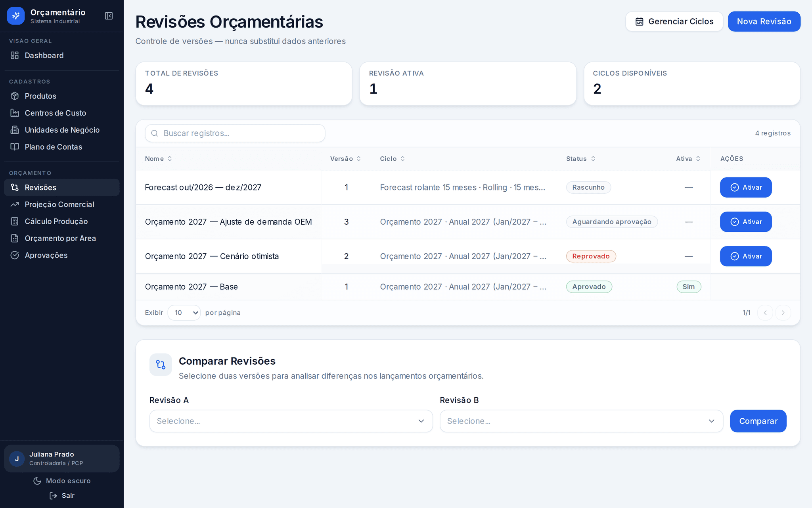Image resolution: width=812 pixels, height=508 pixels.
Task: Click the Cálculo Produção calculator icon
Action: pyautogui.click(x=15, y=221)
